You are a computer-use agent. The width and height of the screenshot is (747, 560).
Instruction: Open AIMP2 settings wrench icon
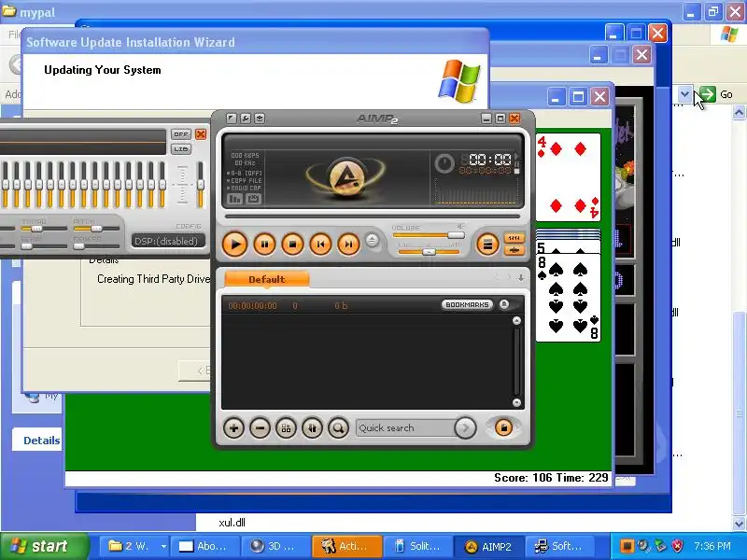click(246, 119)
